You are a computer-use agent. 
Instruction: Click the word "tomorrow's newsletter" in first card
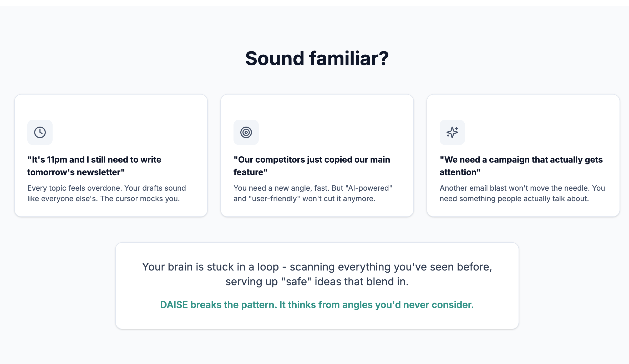click(76, 172)
